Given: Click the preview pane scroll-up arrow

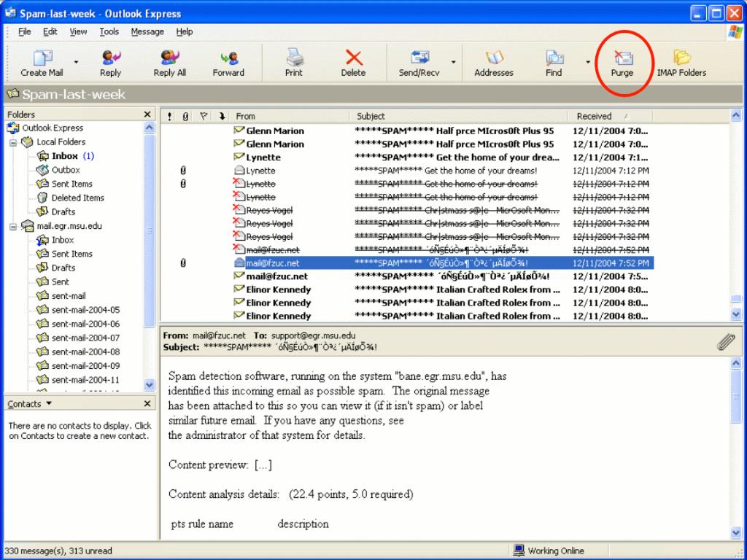Looking at the screenshot, I should tap(736, 363).
